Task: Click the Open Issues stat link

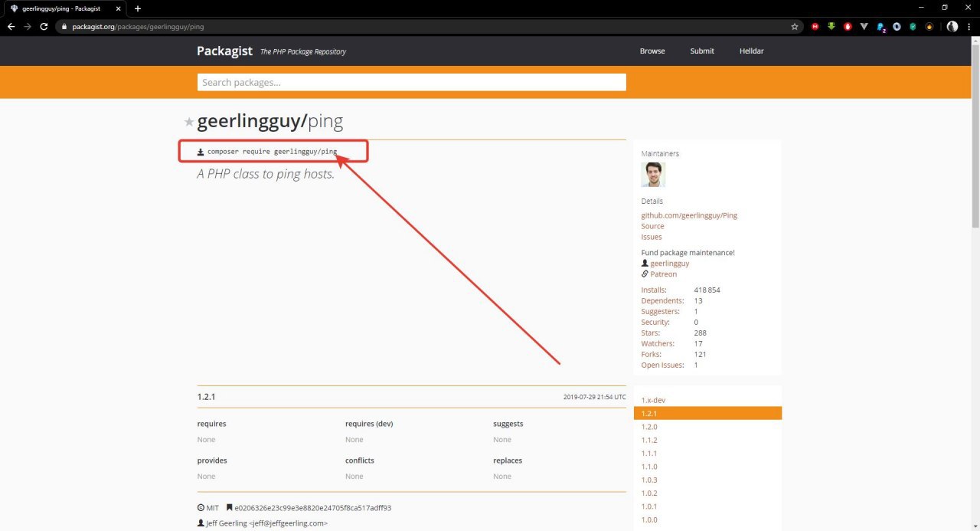Action: coord(662,365)
